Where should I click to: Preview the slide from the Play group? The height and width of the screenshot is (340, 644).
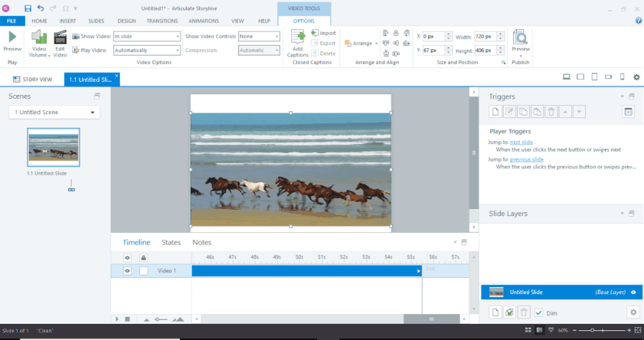[x=12, y=41]
